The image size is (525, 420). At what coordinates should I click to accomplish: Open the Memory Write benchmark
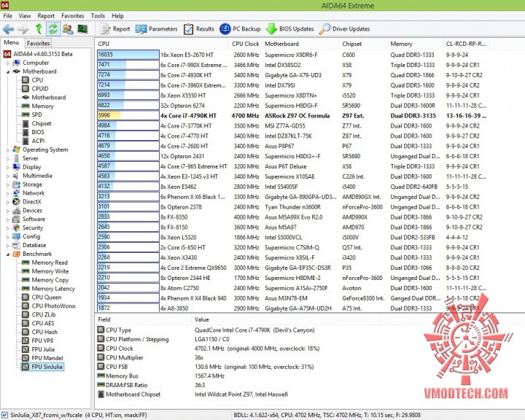[x=50, y=271]
